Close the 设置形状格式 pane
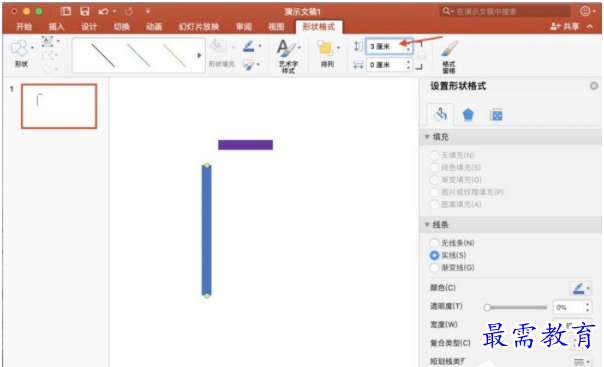 coord(594,86)
